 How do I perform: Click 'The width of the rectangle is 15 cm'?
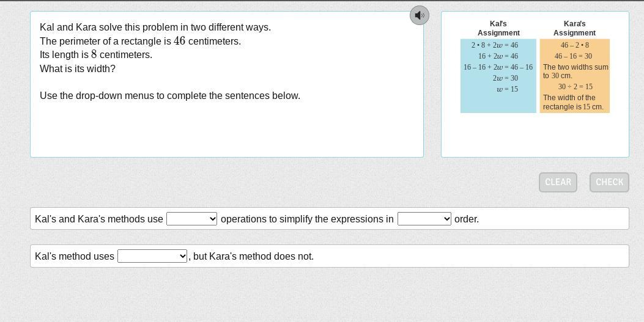click(x=573, y=102)
